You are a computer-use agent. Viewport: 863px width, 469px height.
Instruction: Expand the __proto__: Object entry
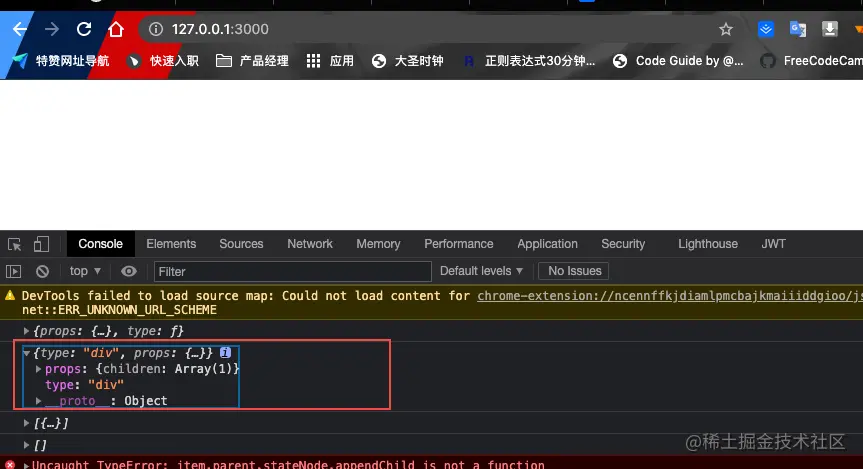39,401
